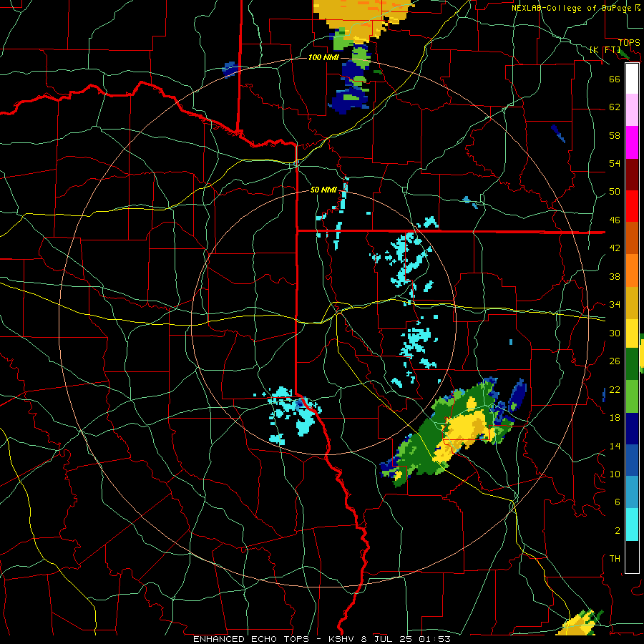
Task: Click the 22 value on the legend scale
Action: [x=615, y=389]
